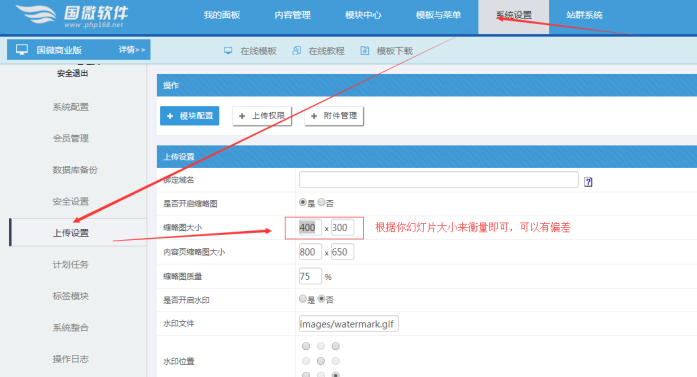Screen dimensions: 697x377
Task: Click the 在线教程 icon
Action: click(296, 51)
